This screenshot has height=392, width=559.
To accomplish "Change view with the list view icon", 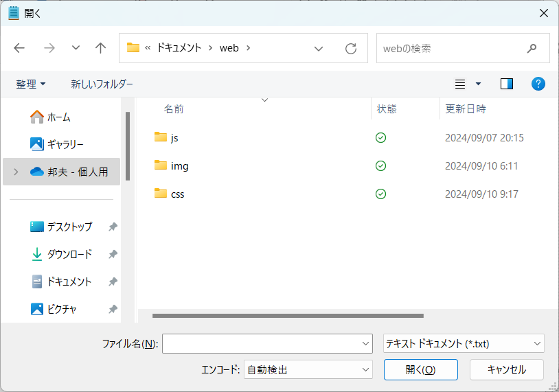I will (460, 84).
